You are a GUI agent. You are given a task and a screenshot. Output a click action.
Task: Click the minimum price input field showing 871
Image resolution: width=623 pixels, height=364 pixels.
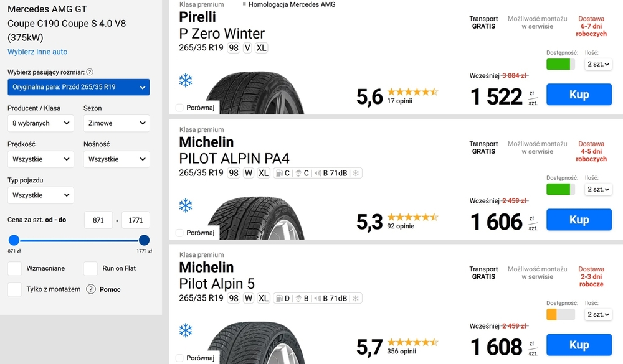click(98, 220)
